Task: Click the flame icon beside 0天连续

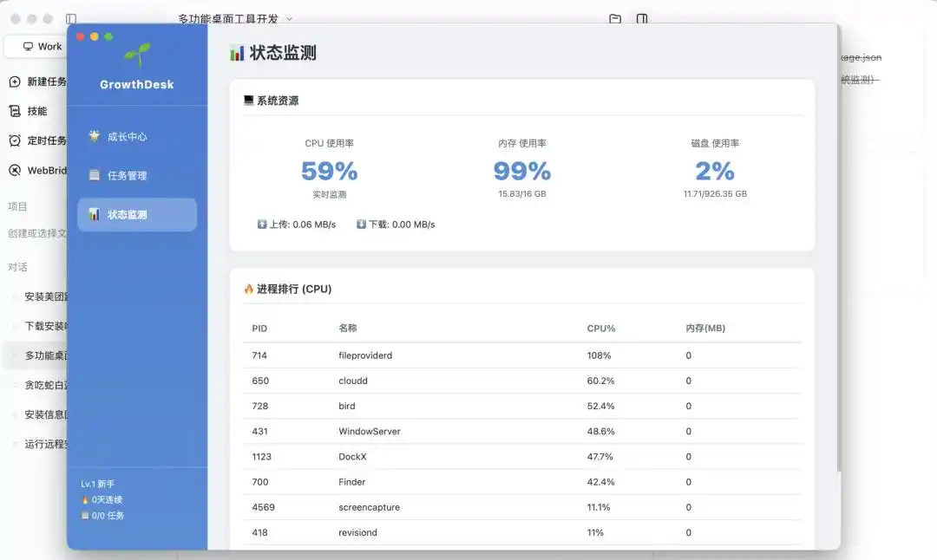Action: [85, 499]
